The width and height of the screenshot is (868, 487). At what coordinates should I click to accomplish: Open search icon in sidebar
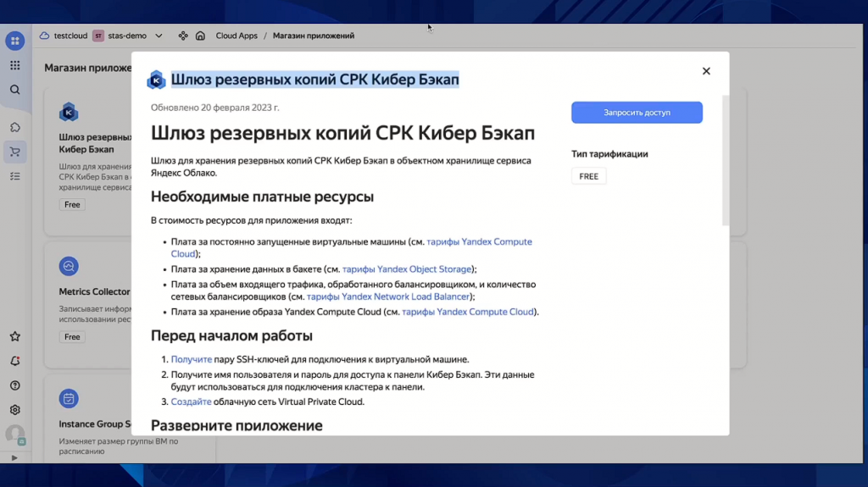15,90
